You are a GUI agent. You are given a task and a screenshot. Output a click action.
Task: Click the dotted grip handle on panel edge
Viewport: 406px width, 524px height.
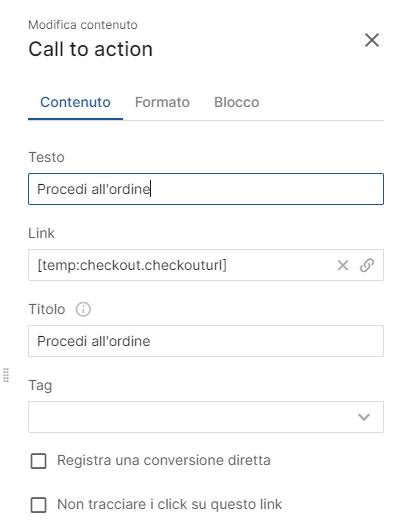[x=6, y=375]
